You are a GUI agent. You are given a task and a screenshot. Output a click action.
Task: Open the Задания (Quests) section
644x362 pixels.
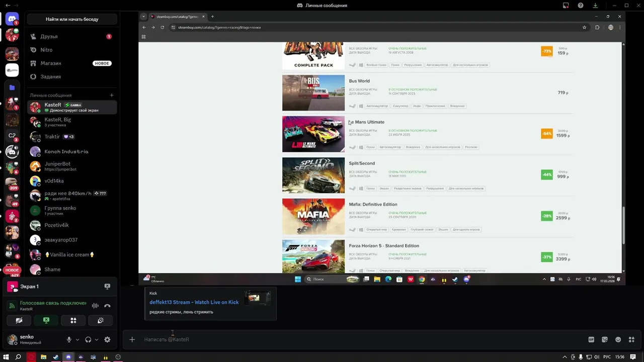pos(72,77)
